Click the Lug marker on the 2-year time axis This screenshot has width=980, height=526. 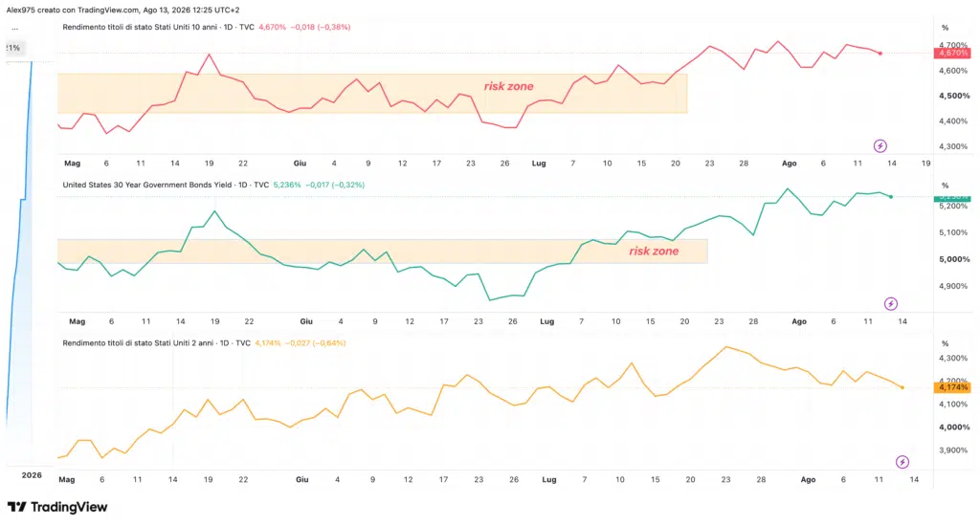tap(548, 480)
